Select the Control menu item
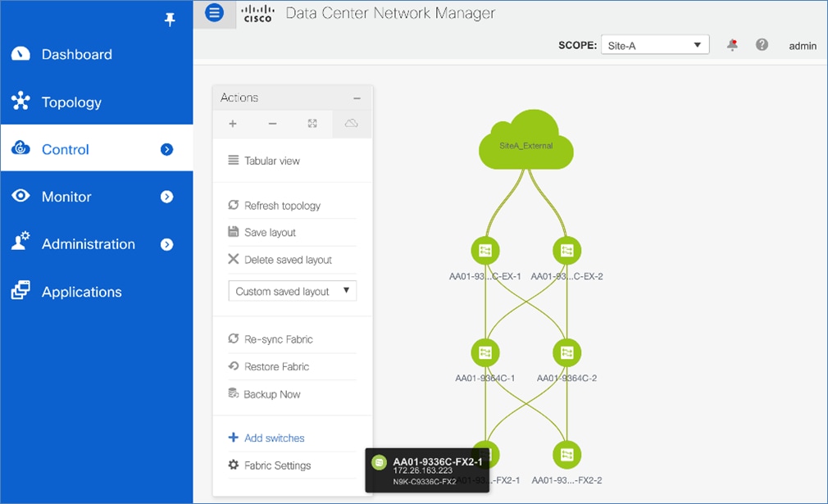The width and height of the screenshot is (828, 504). [97, 149]
